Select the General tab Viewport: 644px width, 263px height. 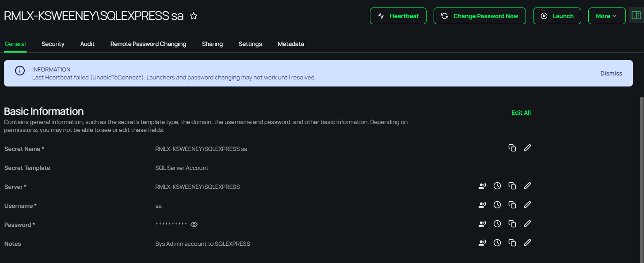[x=15, y=44]
